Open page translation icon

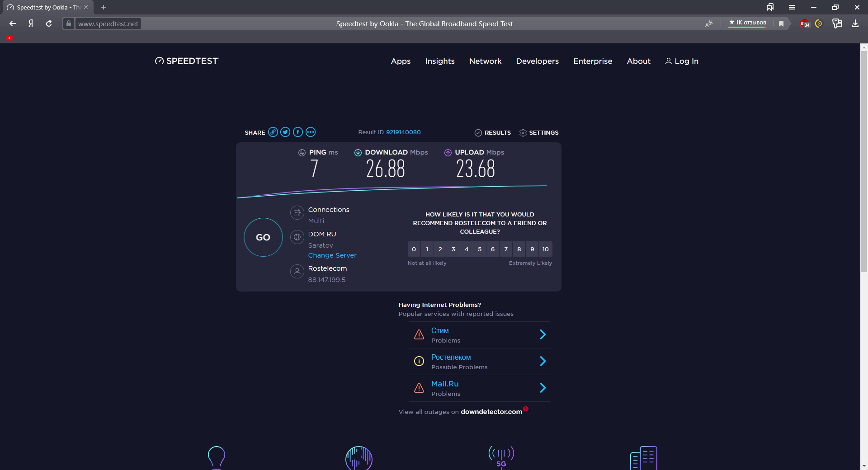click(709, 23)
